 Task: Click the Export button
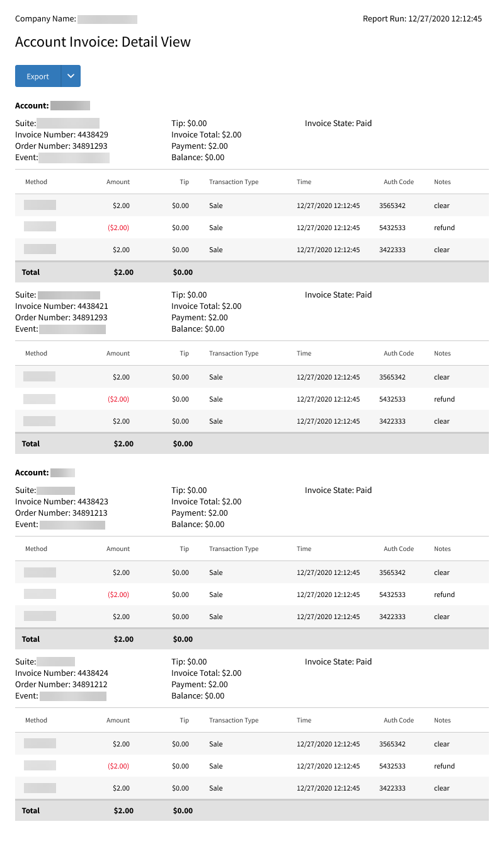(x=38, y=76)
